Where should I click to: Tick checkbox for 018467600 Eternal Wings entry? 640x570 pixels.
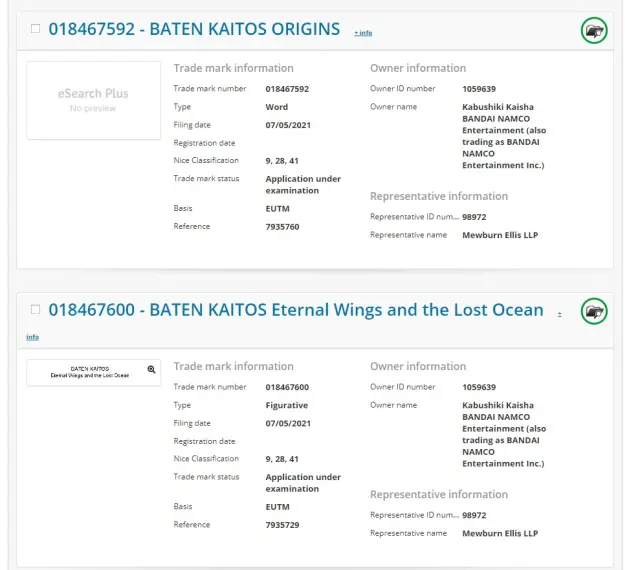(36, 309)
